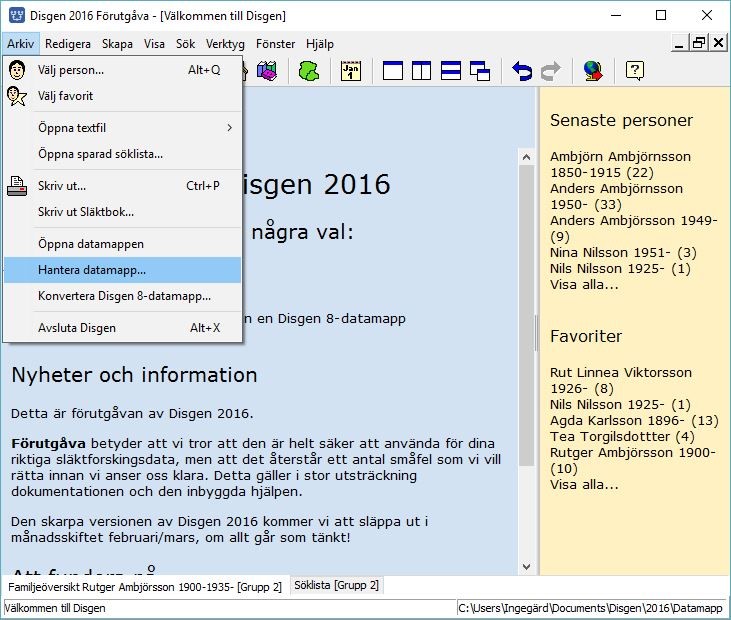
Task: Choose Skriv ut Släktbok... entry
Action: coord(123,212)
